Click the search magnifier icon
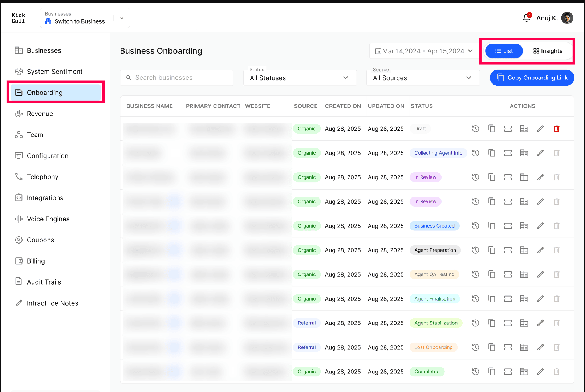This screenshot has width=585, height=392. 129,78
